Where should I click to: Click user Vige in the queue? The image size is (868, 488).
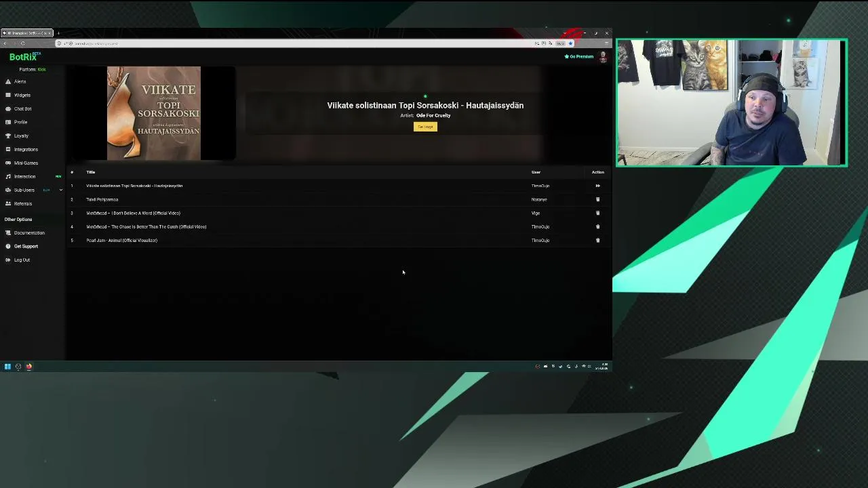click(x=536, y=213)
